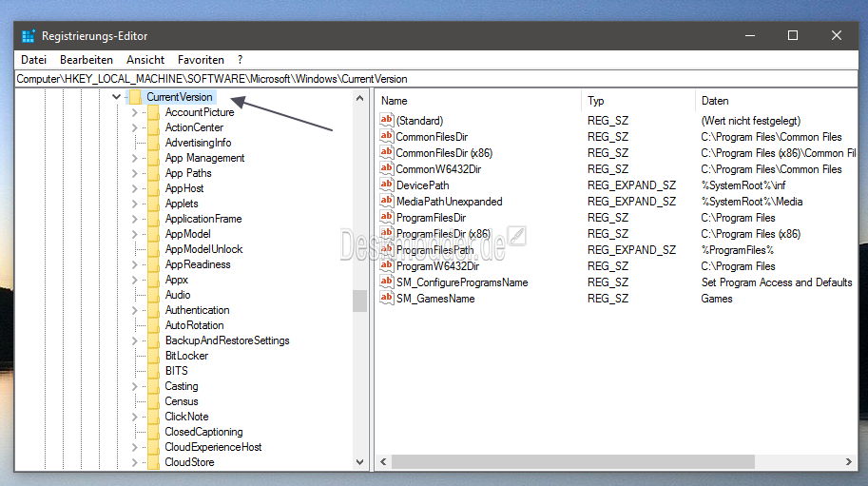Click the ProgramFilesDir value icon

click(x=386, y=217)
